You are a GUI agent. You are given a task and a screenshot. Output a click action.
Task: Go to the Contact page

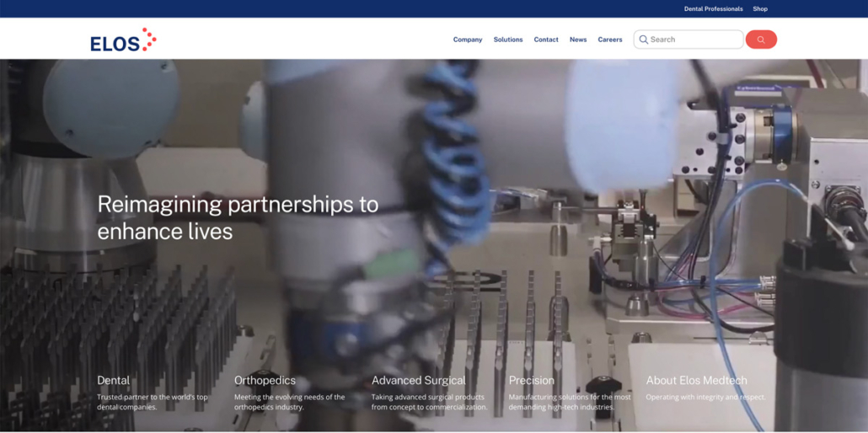pyautogui.click(x=546, y=40)
